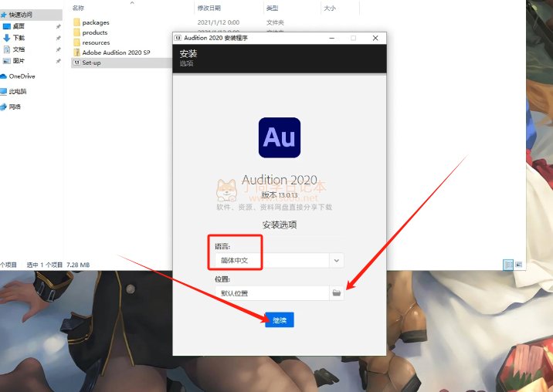This screenshot has height=392, width=553.
Task: Click the pin icon beside 文档
Action: coord(58,49)
